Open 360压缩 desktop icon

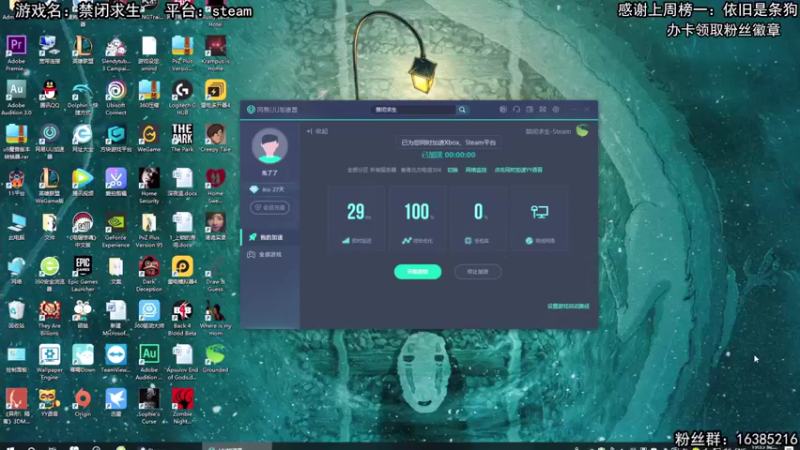coord(149,94)
